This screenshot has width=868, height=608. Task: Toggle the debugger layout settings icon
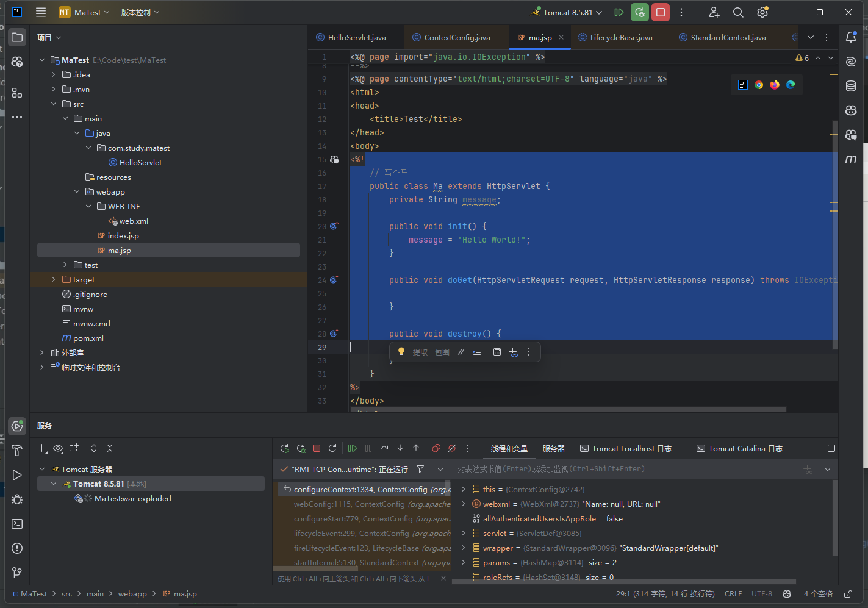(x=831, y=448)
